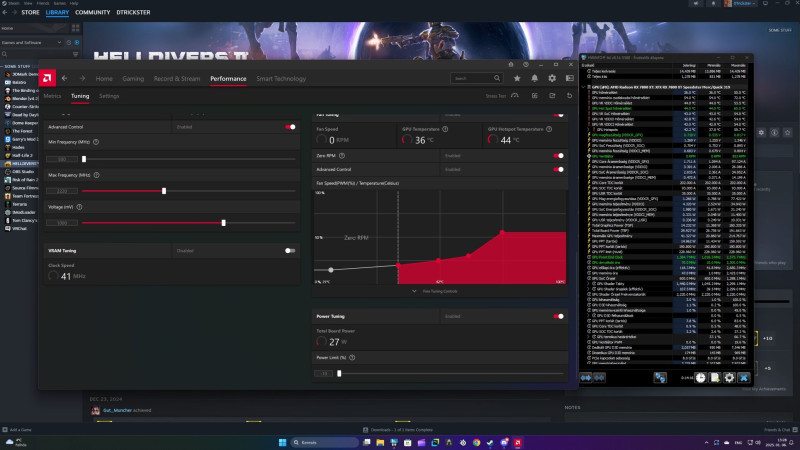Expand Fine Tuning Controls chevron
Image resolution: width=800 pixels, height=450 pixels.
click(x=414, y=291)
